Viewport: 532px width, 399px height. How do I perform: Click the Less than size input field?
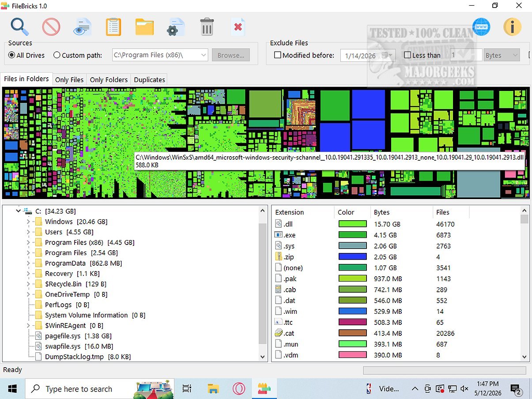465,55
